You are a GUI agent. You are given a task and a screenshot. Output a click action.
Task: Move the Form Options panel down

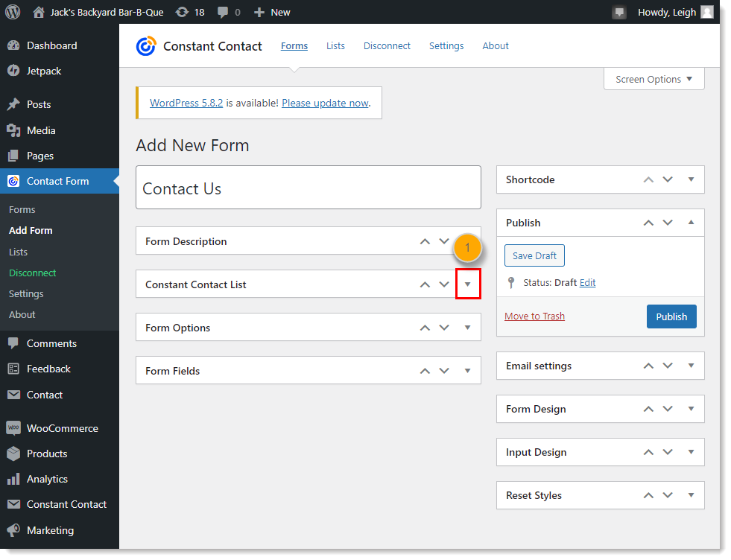(444, 328)
